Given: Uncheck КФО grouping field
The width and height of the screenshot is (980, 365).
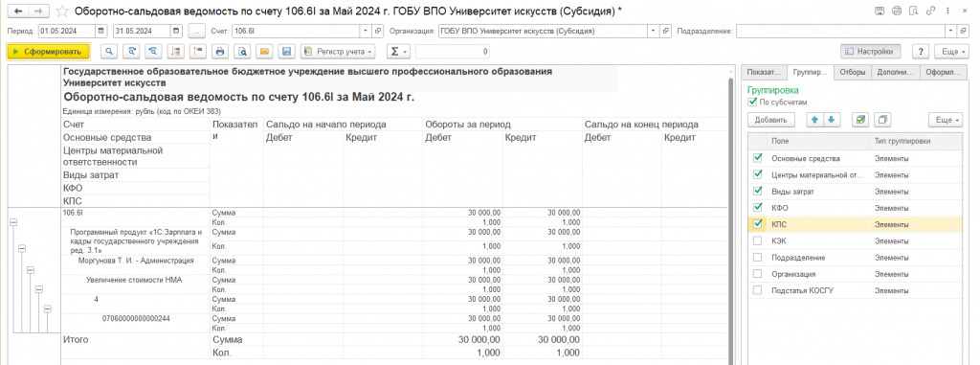Looking at the screenshot, I should (x=758, y=207).
